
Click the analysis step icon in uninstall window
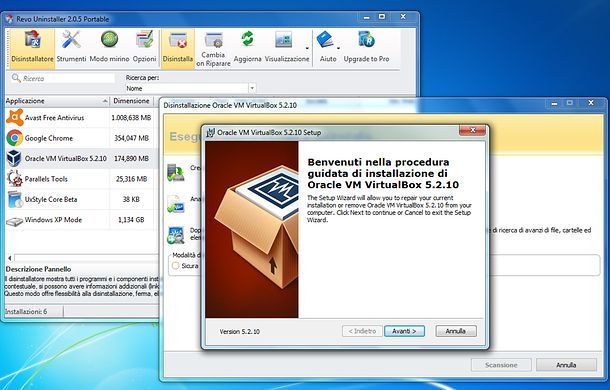pyautogui.click(x=175, y=204)
